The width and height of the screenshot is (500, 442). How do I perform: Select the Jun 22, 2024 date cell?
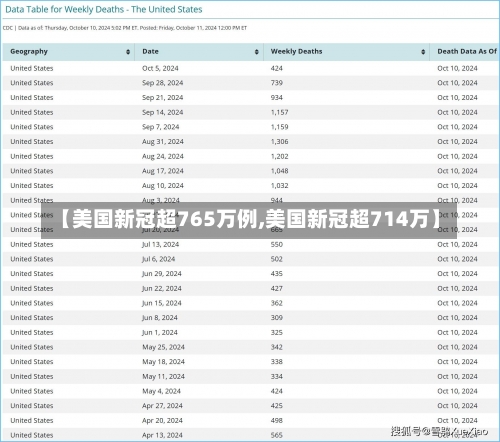[162, 288]
